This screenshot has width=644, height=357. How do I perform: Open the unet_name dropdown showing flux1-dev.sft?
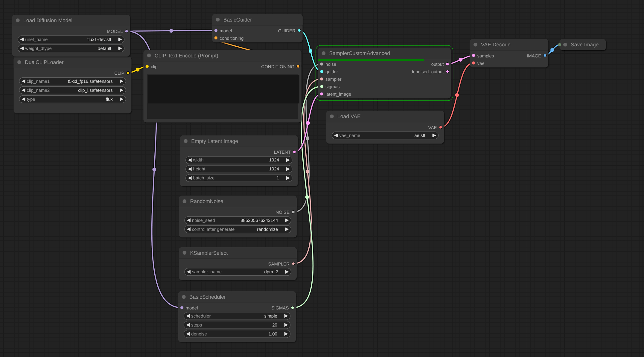point(71,39)
